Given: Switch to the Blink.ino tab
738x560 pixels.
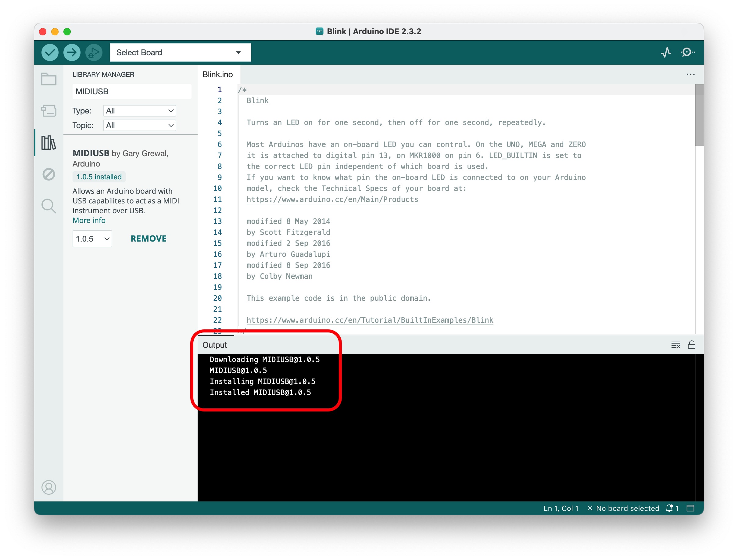Looking at the screenshot, I should click(x=217, y=74).
